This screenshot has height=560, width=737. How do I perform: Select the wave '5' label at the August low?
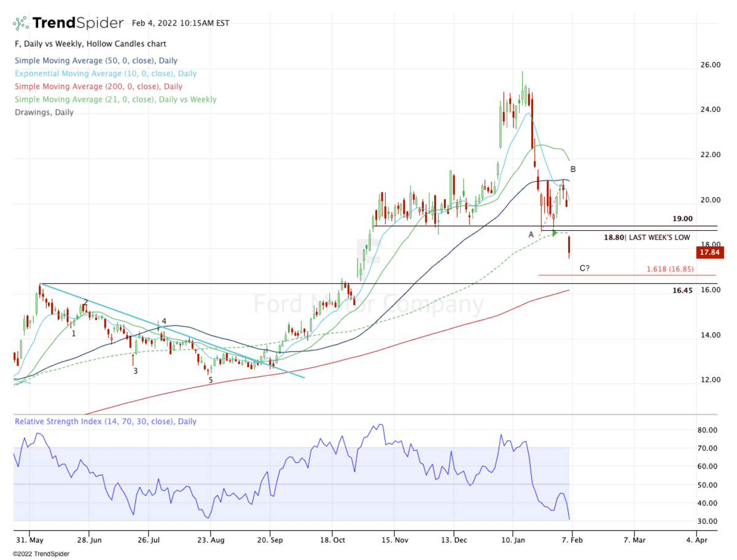211,381
